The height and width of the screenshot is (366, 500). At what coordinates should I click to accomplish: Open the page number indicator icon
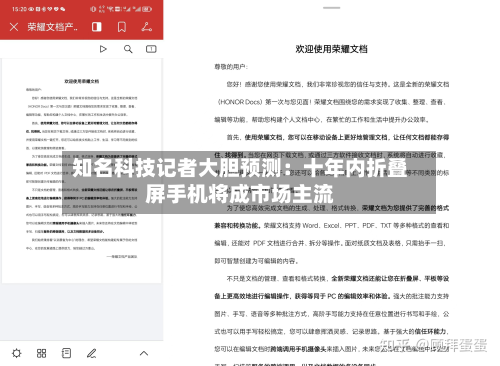tap(151, 49)
